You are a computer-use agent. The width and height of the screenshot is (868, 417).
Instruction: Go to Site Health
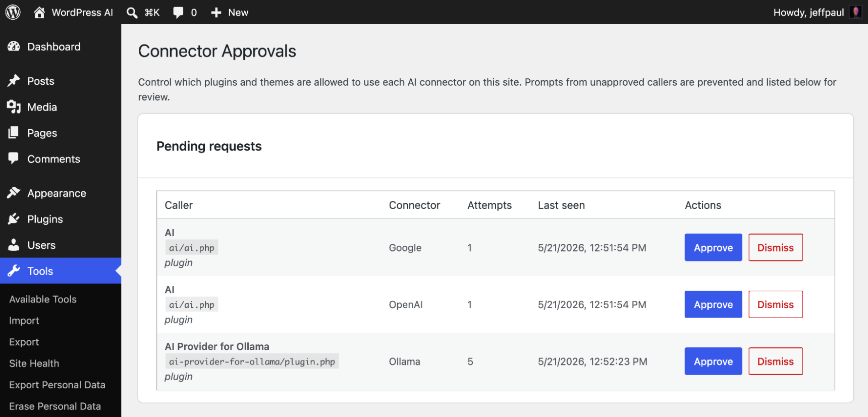34,363
